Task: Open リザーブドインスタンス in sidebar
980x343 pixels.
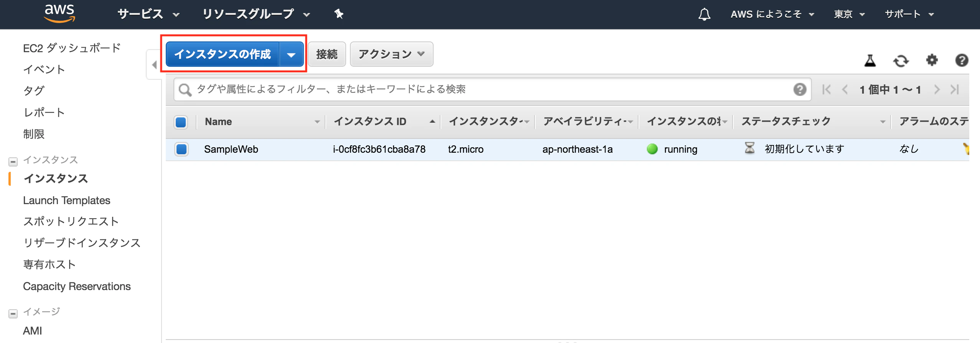Action: [82, 243]
